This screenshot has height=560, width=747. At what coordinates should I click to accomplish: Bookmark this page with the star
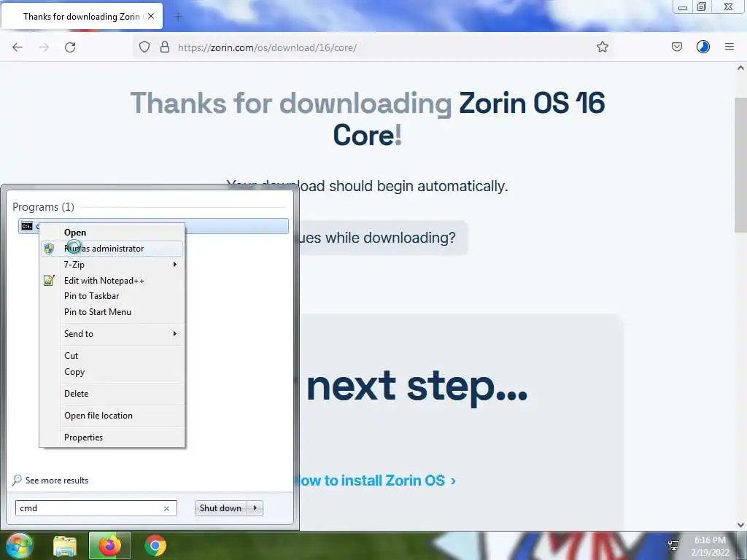tap(602, 47)
